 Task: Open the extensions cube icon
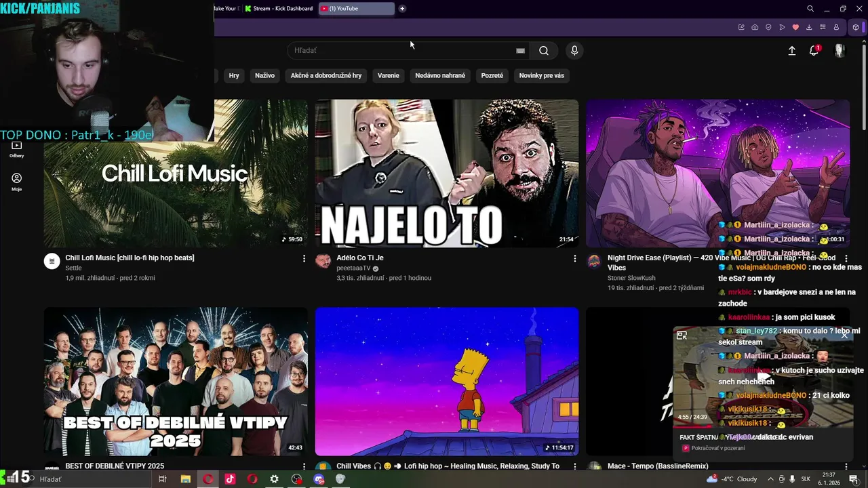pyautogui.click(x=856, y=27)
